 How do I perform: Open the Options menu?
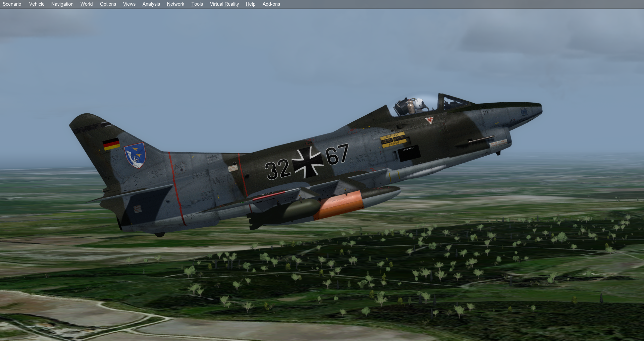(x=108, y=4)
